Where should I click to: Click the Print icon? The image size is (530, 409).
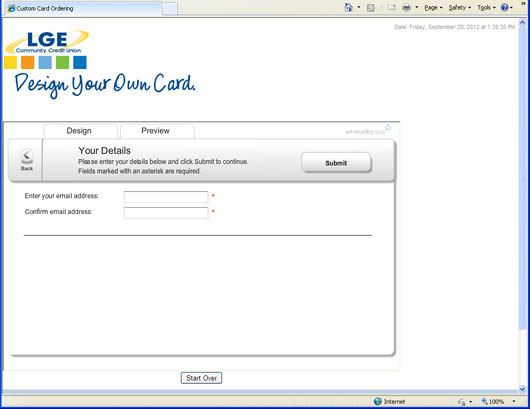coord(407,7)
